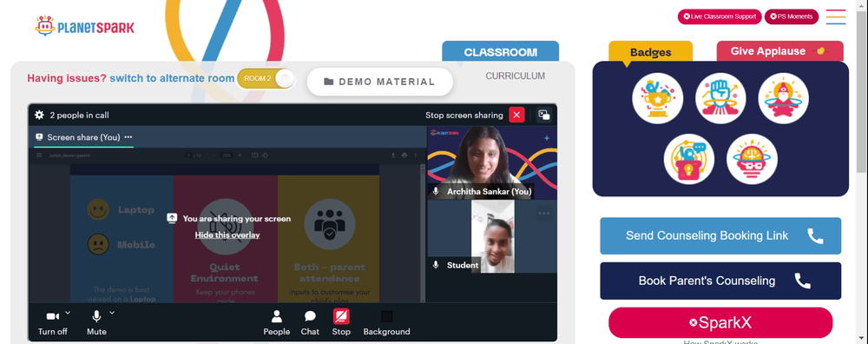The height and width of the screenshot is (344, 868).
Task: Send Counseling Booking Link
Action: click(720, 236)
